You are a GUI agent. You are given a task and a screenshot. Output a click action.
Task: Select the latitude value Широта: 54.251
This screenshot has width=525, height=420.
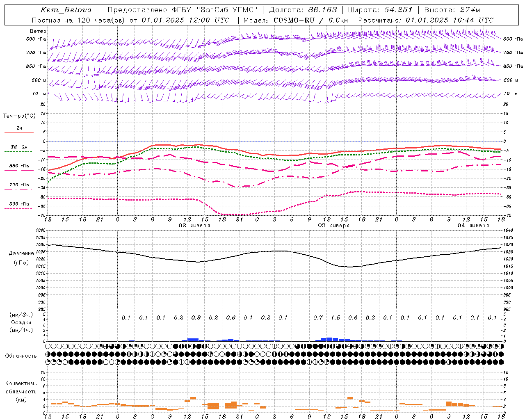click(x=380, y=10)
